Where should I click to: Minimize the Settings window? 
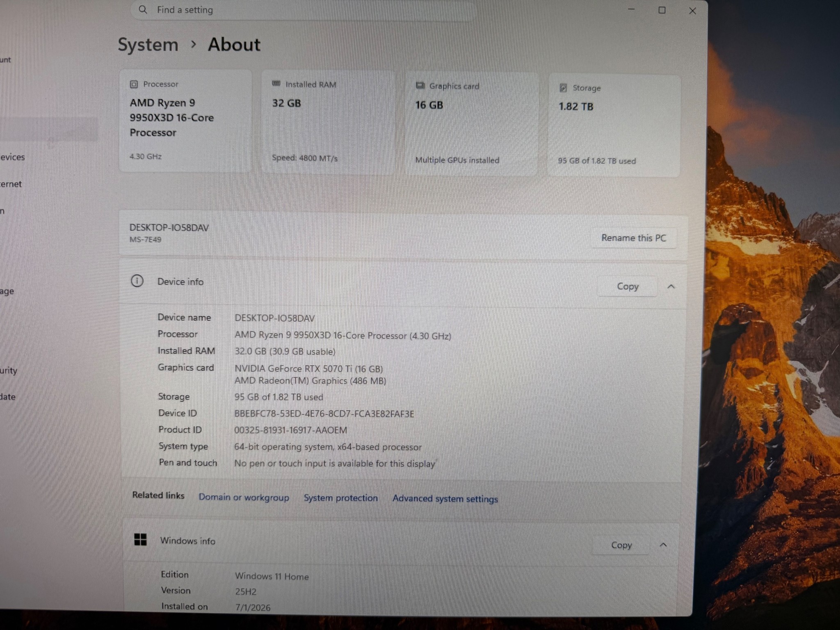[631, 9]
